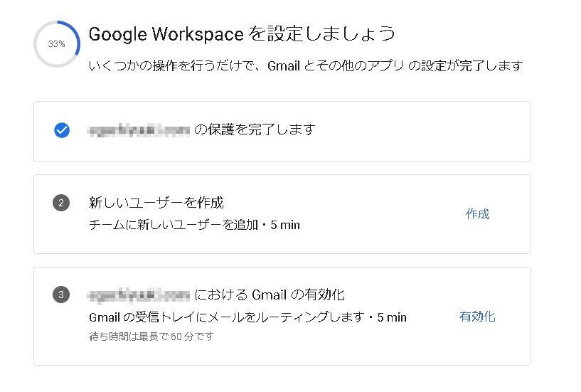Click the blurred domain name in the Gmail step
Viewport: 581px width, 392px height.
[139, 295]
